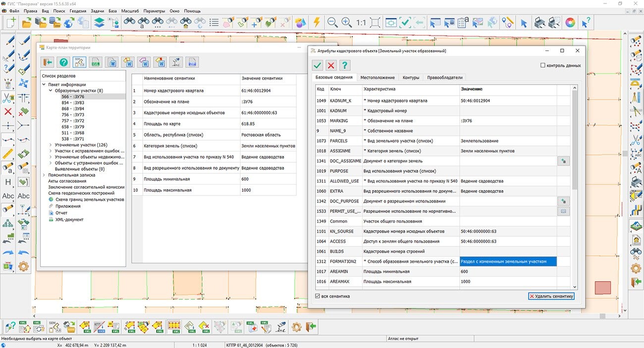Expand the Уточняемые участки (126) node
Screen dimensions: 644x348
(51, 145)
